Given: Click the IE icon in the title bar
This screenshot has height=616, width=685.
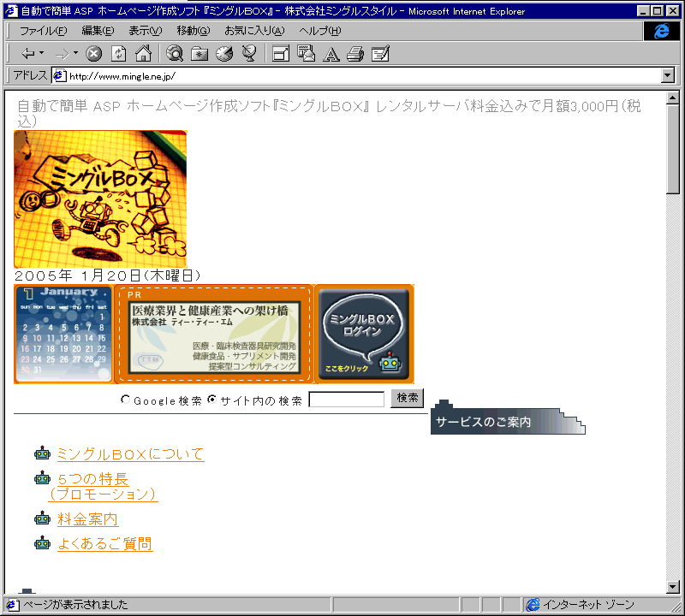Looking at the screenshot, I should point(11,11).
